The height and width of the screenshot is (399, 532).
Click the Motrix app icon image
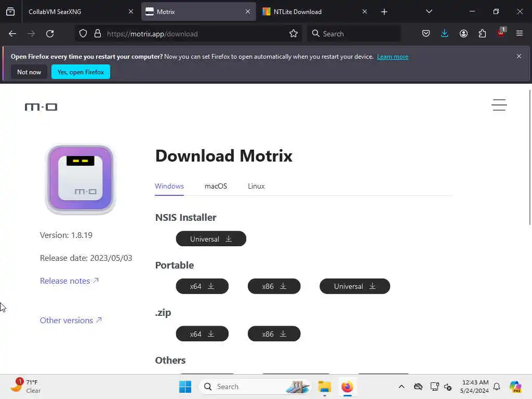coord(81,179)
